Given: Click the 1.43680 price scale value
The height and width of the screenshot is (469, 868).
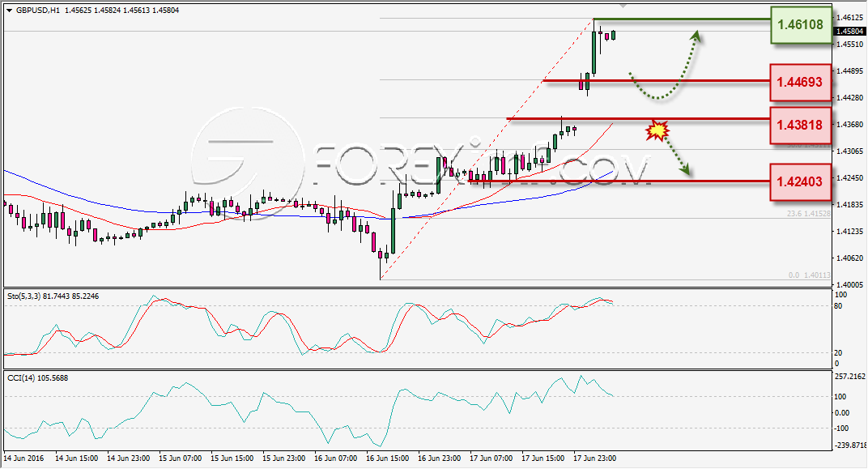Looking at the screenshot, I should [849, 124].
